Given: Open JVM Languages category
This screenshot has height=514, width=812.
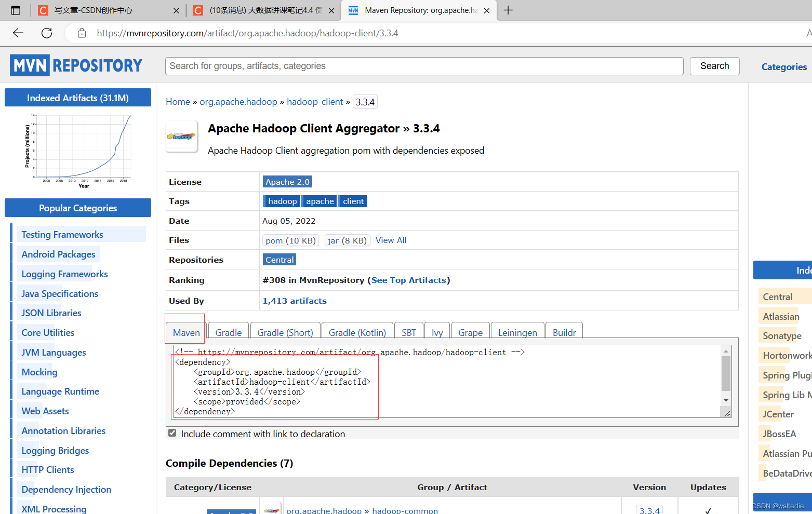Looking at the screenshot, I should (54, 353).
